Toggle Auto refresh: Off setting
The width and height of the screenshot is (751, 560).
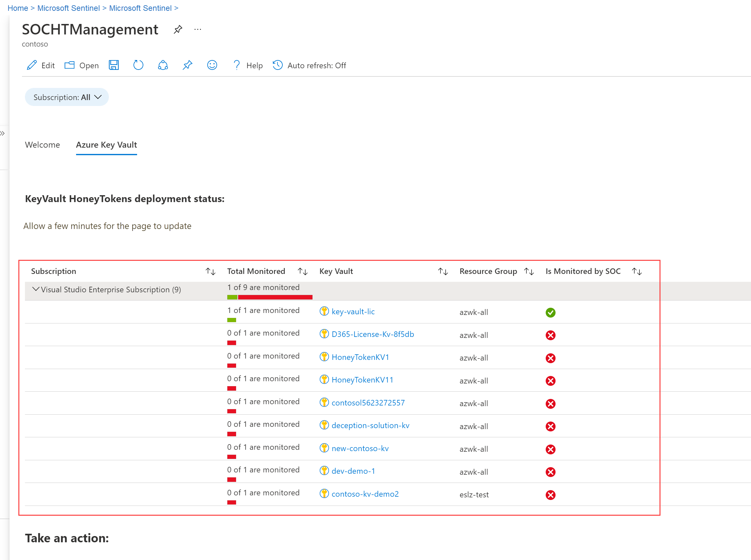309,65
